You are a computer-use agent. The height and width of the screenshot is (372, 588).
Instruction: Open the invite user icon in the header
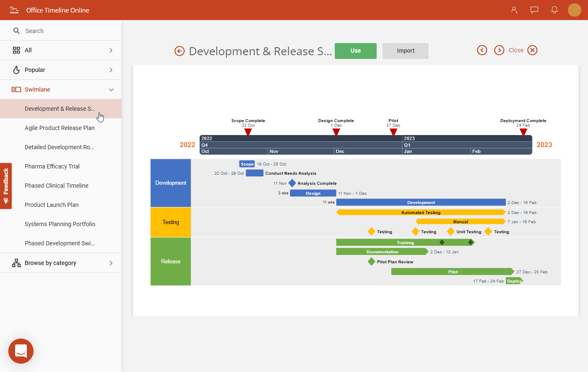pyautogui.click(x=514, y=10)
